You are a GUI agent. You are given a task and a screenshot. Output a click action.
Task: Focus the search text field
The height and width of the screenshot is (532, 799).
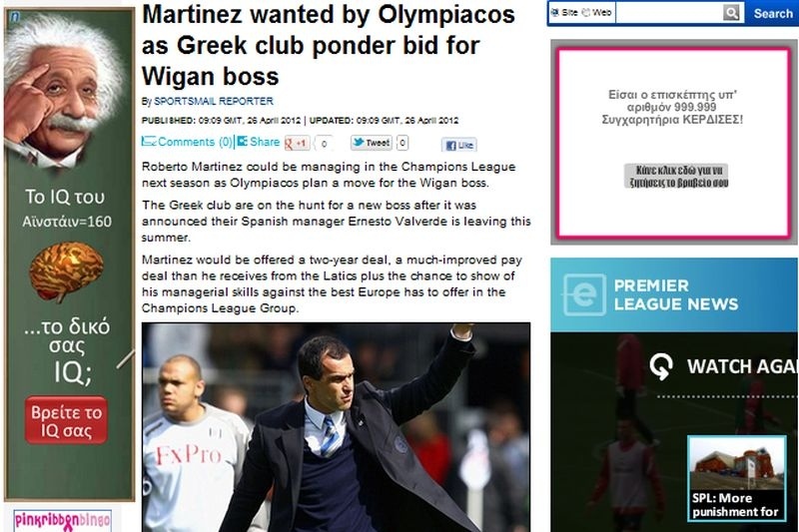tap(669, 13)
